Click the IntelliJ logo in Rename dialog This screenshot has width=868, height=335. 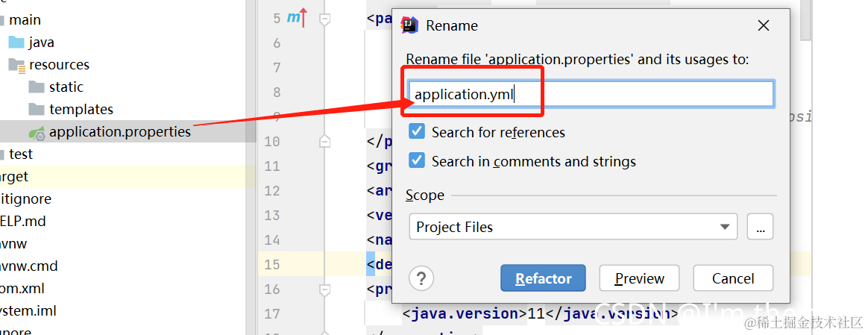pos(409,25)
